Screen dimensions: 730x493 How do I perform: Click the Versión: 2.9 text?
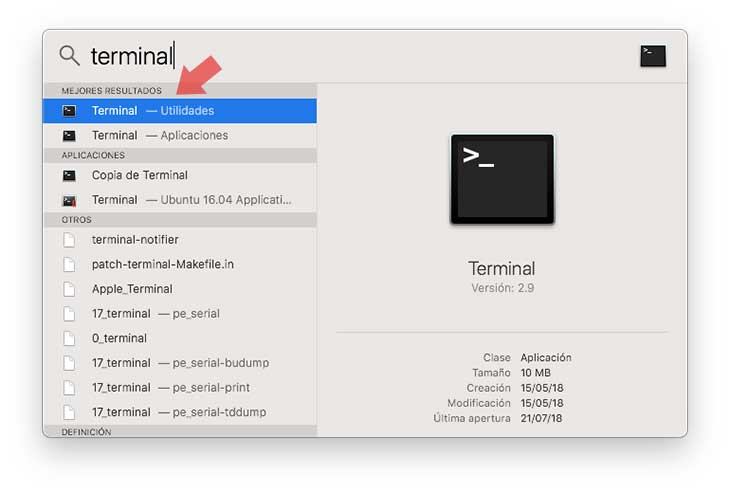(502, 288)
